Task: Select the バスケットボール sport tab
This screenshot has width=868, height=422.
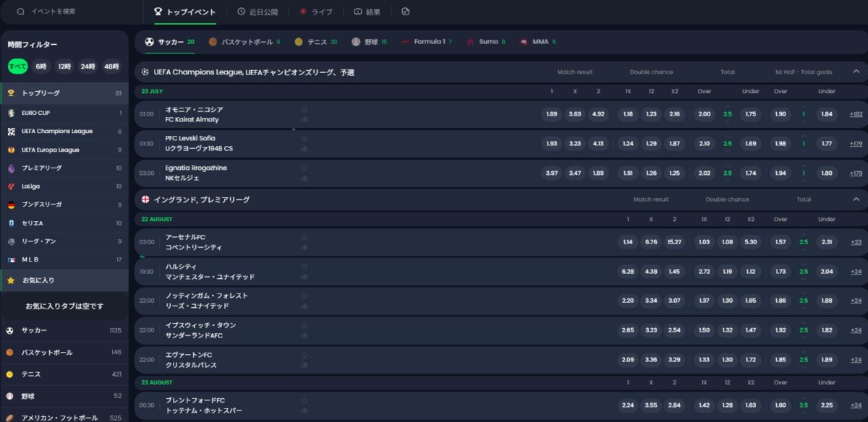Action: point(244,42)
